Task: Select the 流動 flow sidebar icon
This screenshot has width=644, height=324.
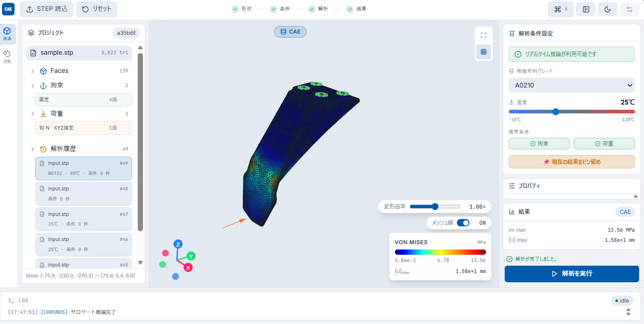Action: click(7, 57)
